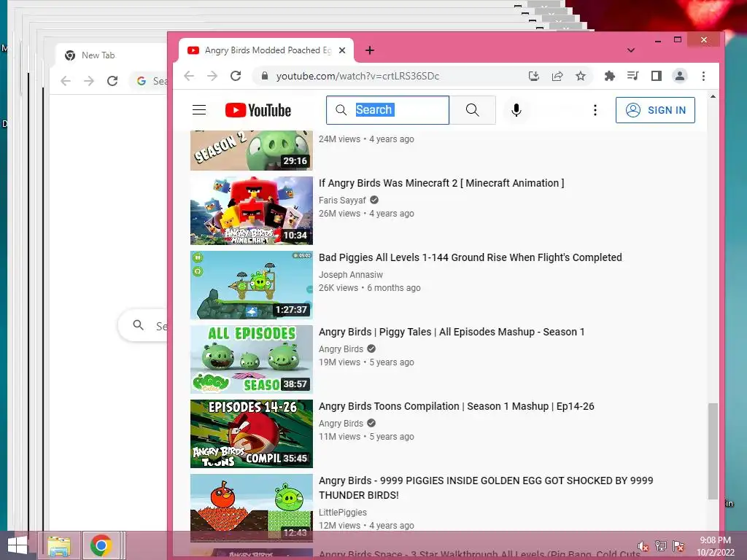Go back in the background New Tab window

click(x=66, y=81)
